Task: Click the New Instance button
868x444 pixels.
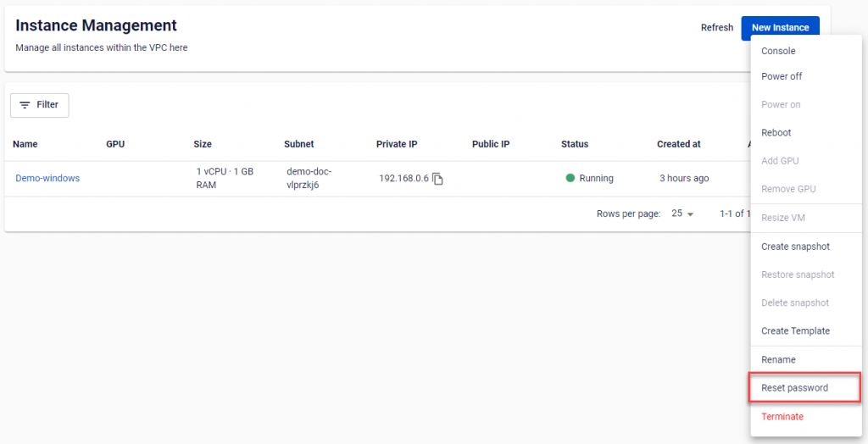Action: point(780,28)
